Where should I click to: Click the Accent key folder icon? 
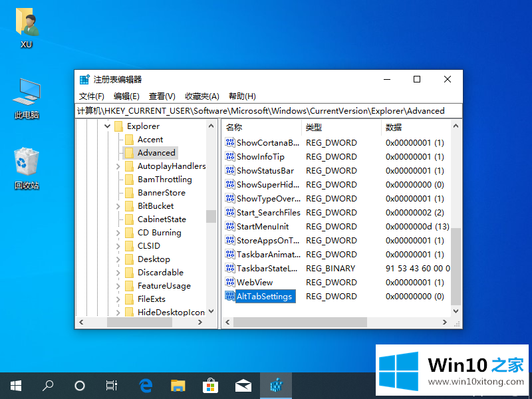(129, 140)
